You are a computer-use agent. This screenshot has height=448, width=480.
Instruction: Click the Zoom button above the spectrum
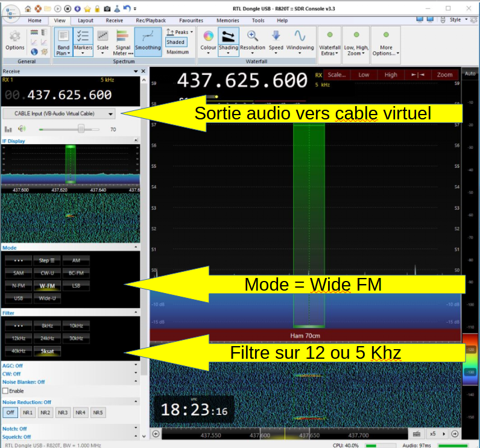[444, 75]
